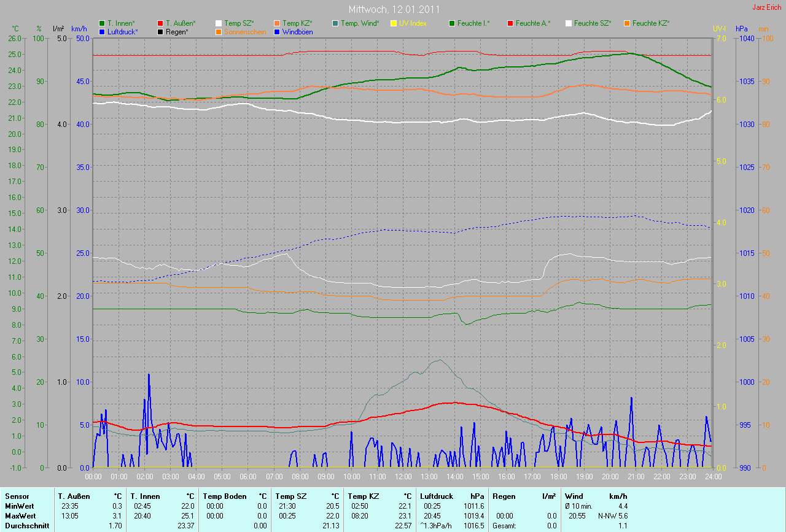786x532 pixels.
Task: Click the red T. Außen legend square
Action: pos(161,23)
